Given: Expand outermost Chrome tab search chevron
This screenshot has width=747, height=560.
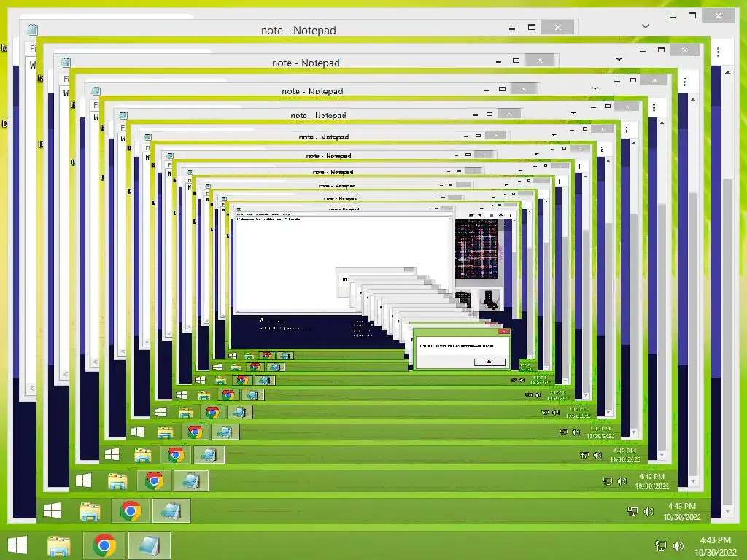Looking at the screenshot, I should point(646,26).
